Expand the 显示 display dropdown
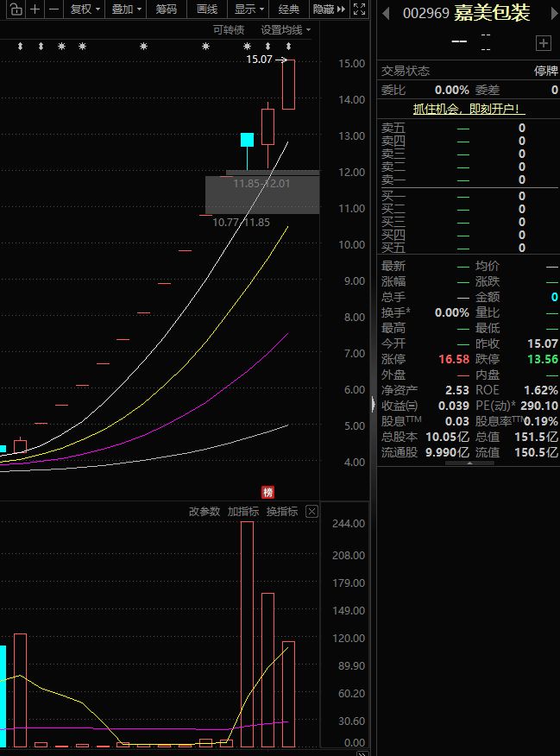The width and height of the screenshot is (560, 756). coord(249,9)
